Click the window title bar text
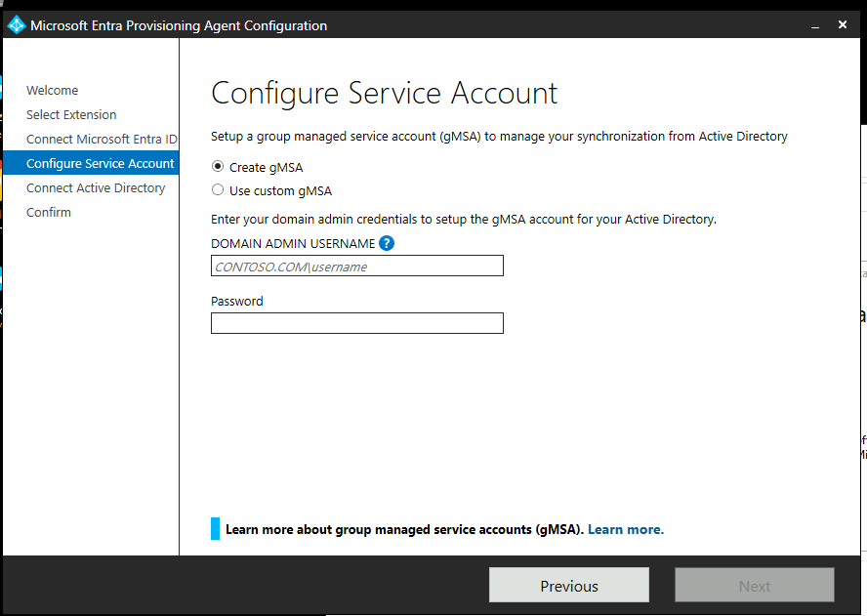The image size is (867, 616). 176,24
